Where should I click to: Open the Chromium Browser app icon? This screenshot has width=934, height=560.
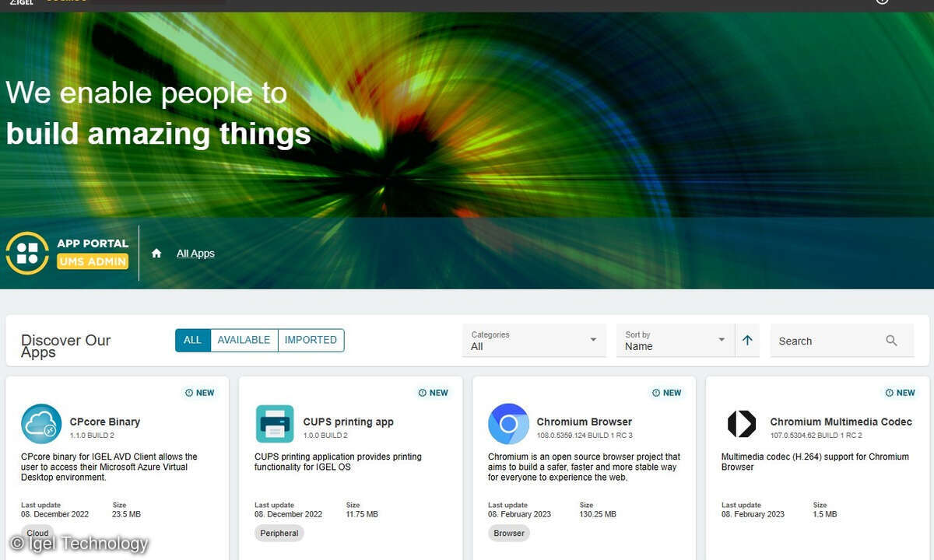click(x=508, y=424)
